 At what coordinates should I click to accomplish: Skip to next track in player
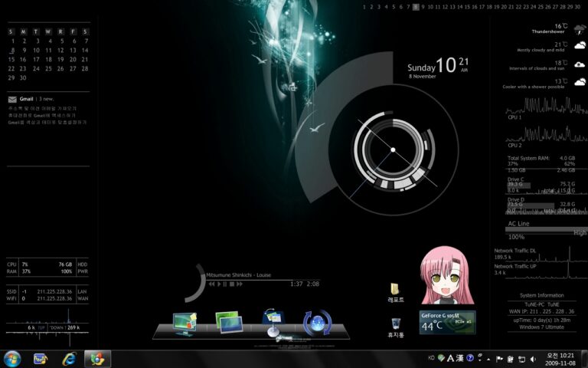tap(239, 284)
